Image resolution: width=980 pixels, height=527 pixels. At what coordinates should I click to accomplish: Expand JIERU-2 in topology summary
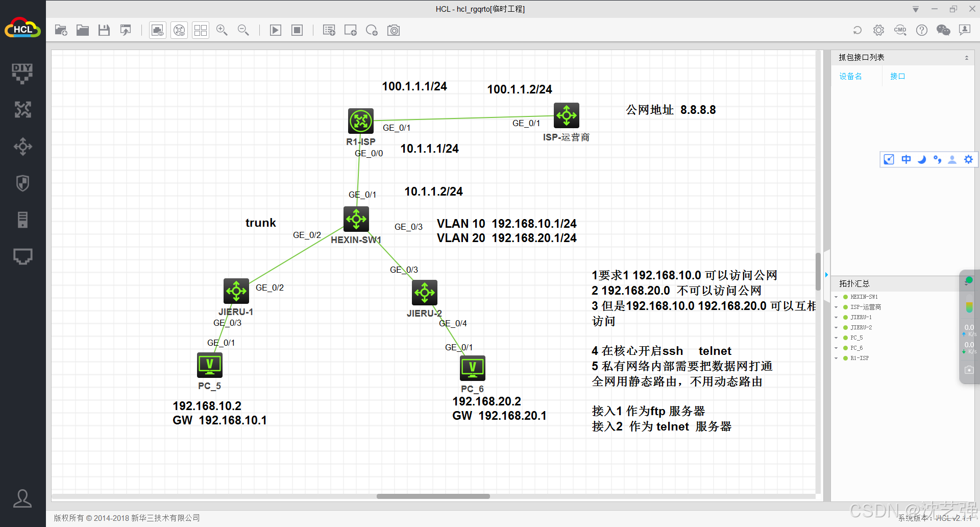(836, 327)
